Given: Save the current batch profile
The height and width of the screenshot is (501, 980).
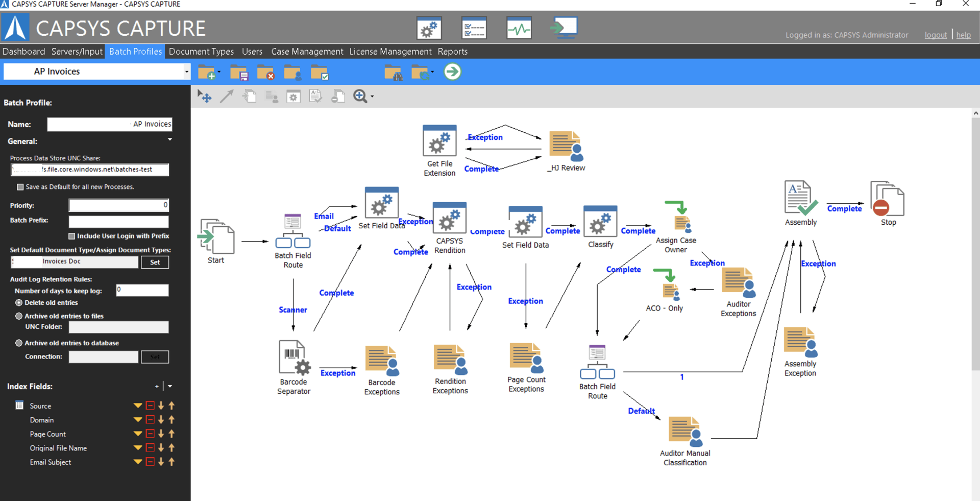Looking at the screenshot, I should click(x=238, y=72).
